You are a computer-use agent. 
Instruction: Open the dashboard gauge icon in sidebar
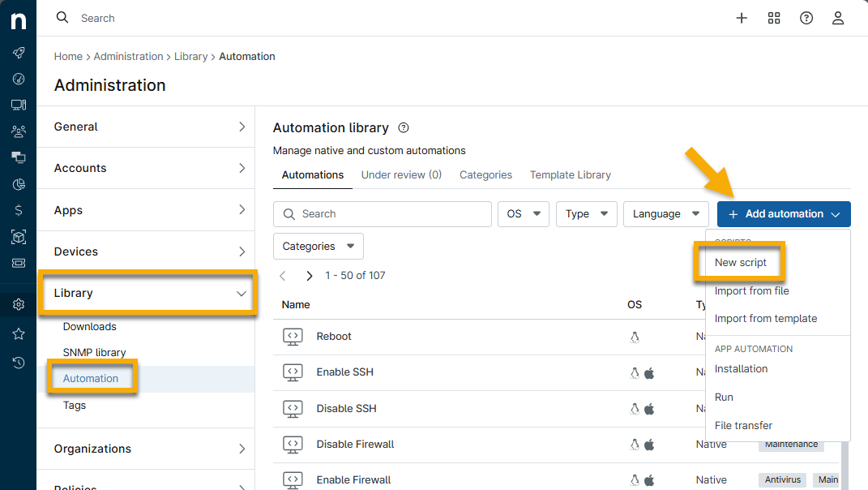[18, 79]
